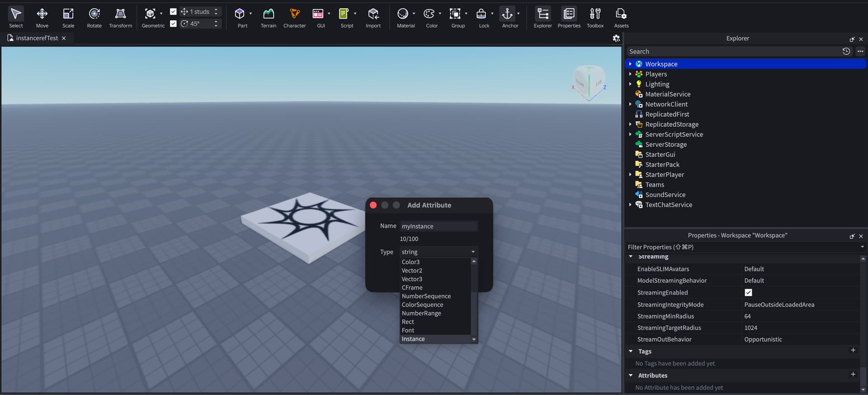Viewport: 868px width, 395px height.
Task: Click the attribute Name input field
Action: point(439,226)
